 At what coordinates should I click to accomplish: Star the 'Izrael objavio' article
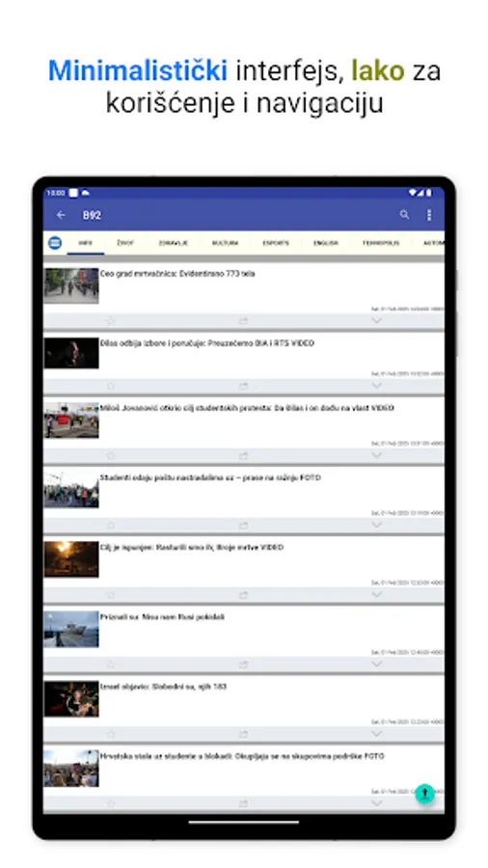(110, 734)
